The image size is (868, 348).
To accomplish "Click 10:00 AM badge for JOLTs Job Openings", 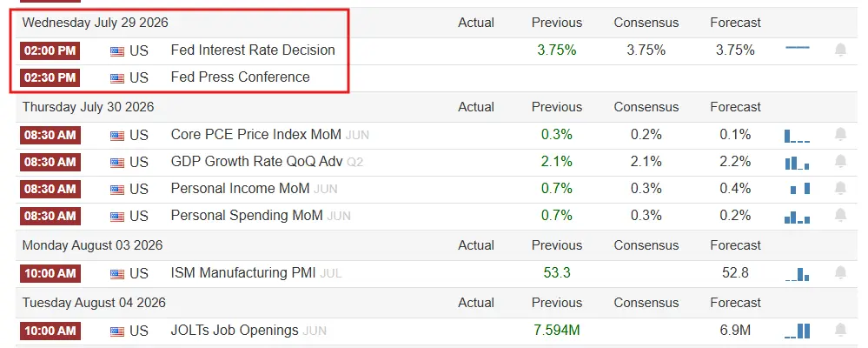I will coord(50,331).
